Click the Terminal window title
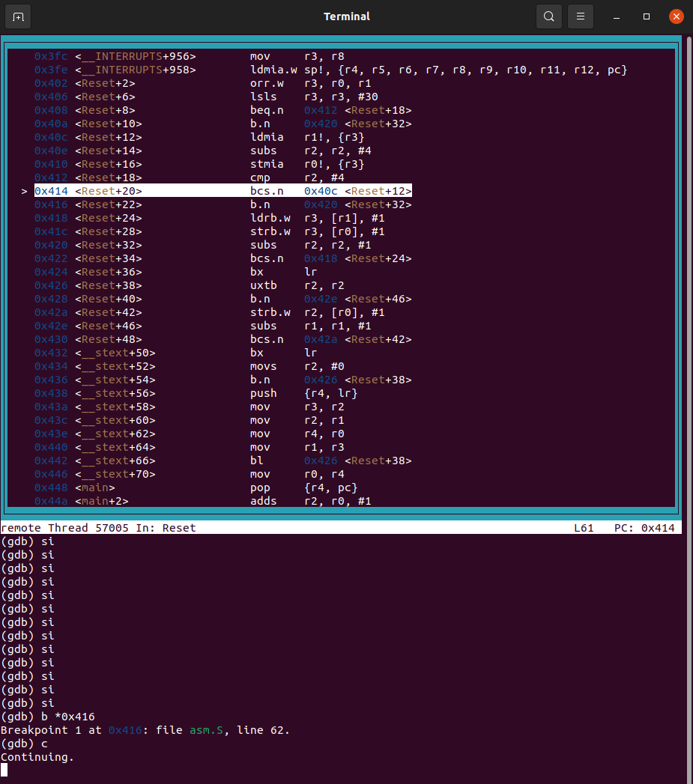 (346, 16)
